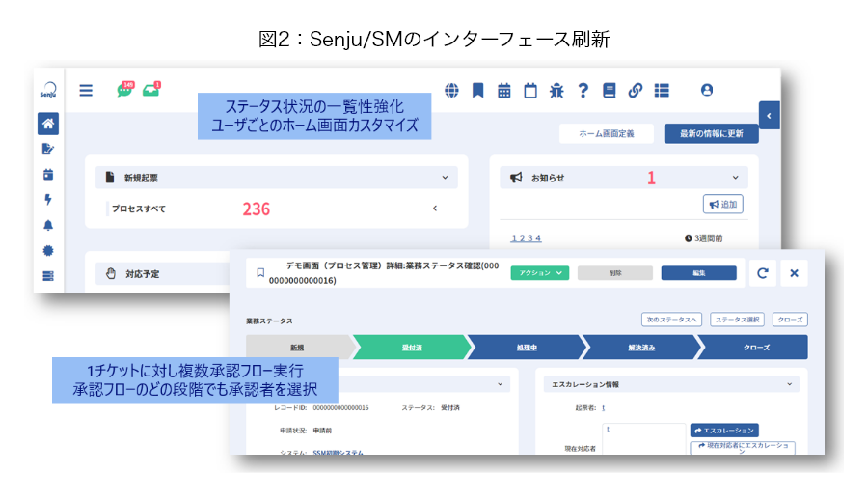The image size is (868, 502).
Task: Expand the プロセスすべて row arrow
Action: pyautogui.click(x=435, y=209)
